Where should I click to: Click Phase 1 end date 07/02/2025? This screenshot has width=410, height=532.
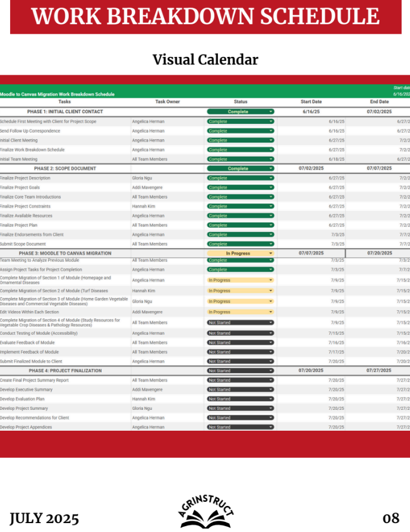pos(379,111)
